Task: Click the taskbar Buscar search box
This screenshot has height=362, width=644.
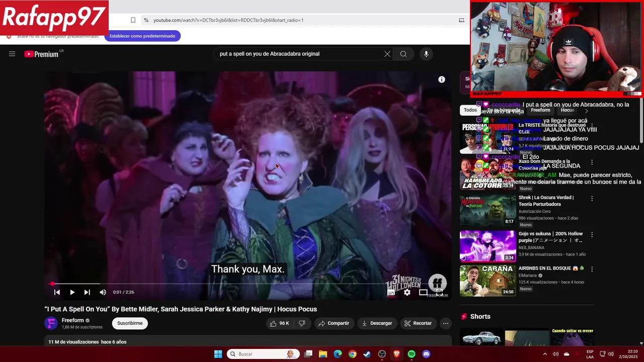Action: coord(263,354)
